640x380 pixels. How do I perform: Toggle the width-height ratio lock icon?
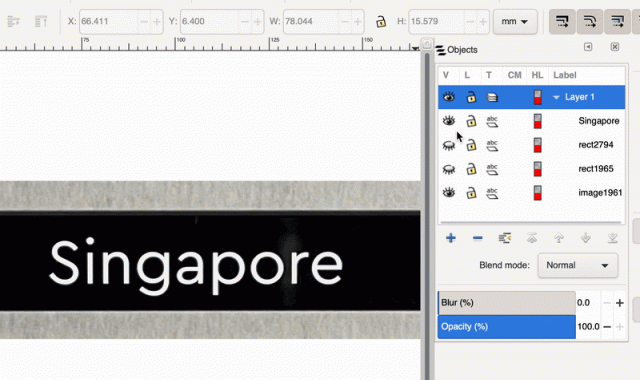point(381,21)
